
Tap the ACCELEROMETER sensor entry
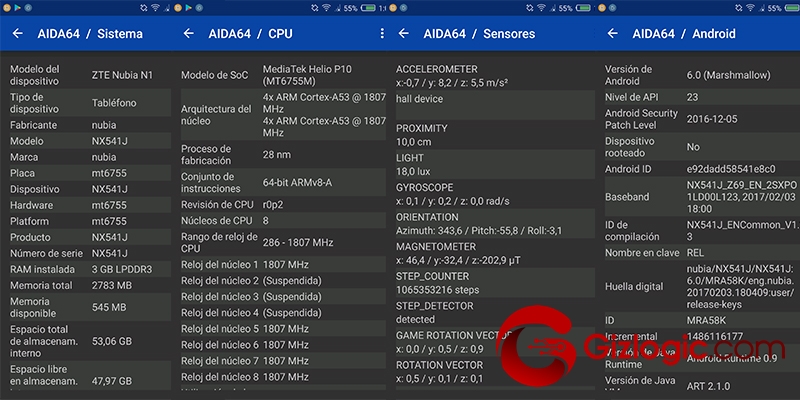[494, 76]
